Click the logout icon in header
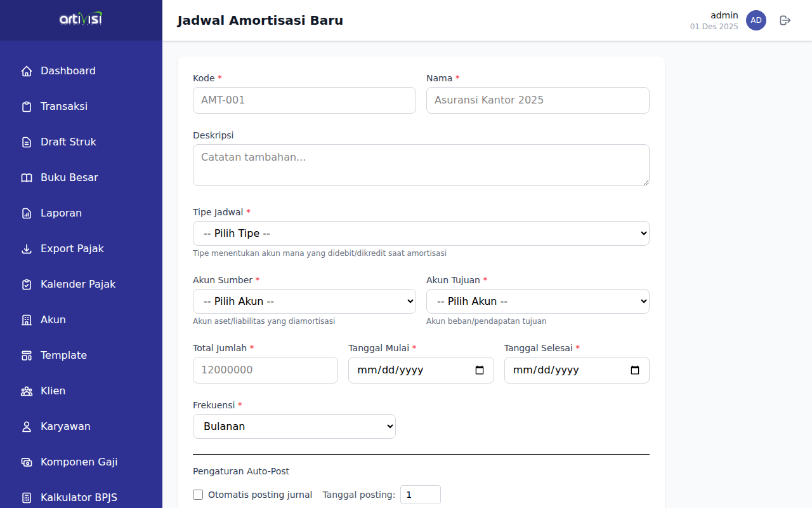The image size is (812, 508). click(785, 20)
